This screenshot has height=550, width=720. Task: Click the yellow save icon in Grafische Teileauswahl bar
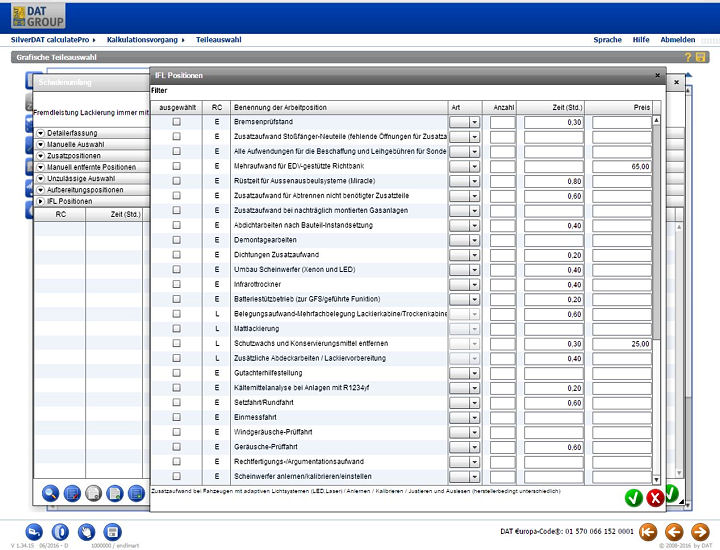(x=700, y=57)
